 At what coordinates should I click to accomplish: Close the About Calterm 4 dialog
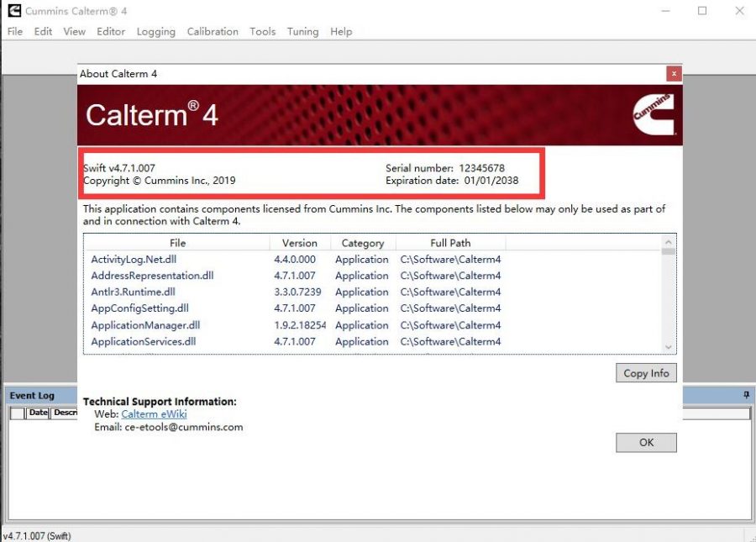point(673,74)
